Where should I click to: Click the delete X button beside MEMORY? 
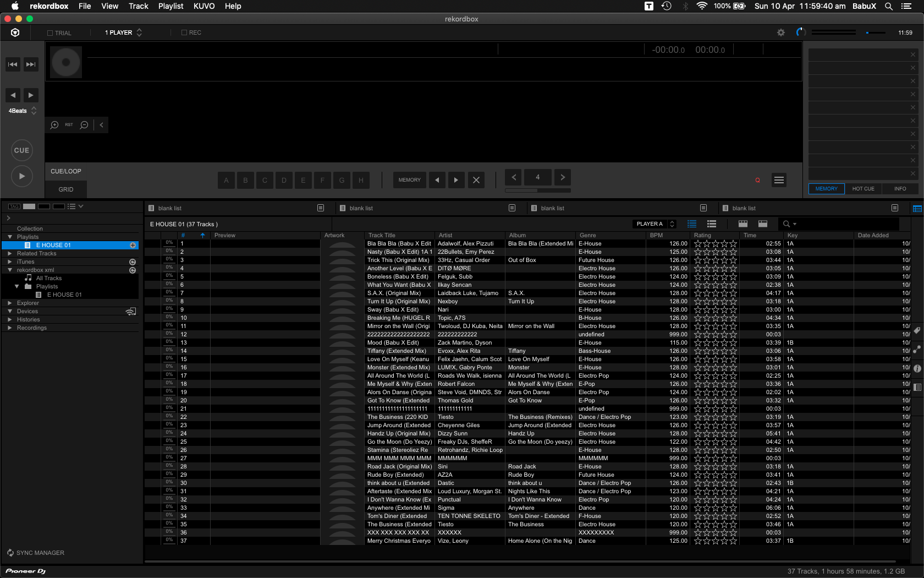(x=476, y=180)
